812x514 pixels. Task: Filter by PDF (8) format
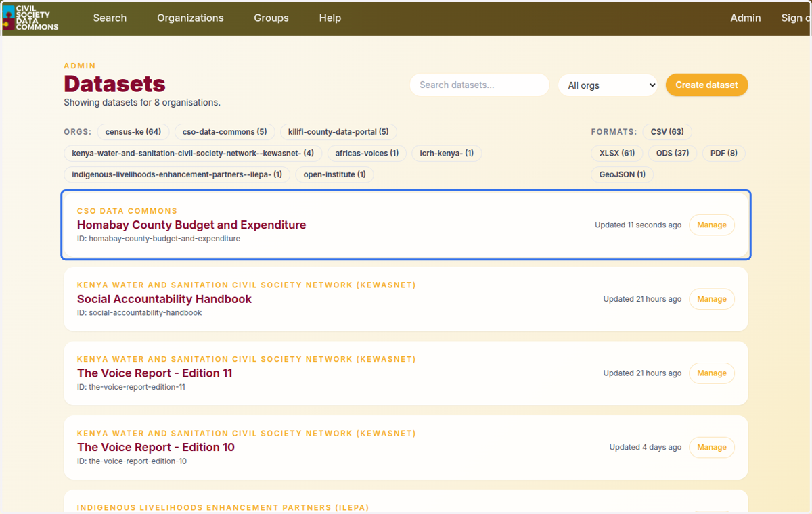(724, 154)
